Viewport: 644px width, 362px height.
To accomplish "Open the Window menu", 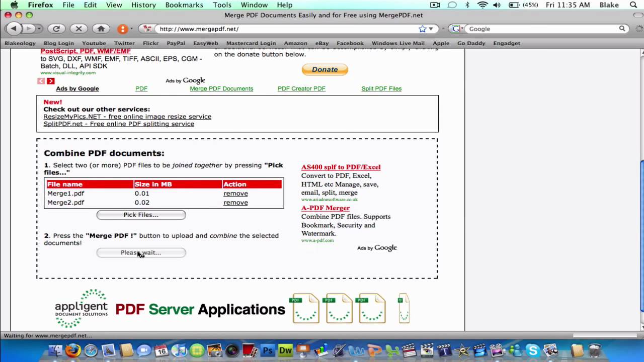I will click(254, 5).
